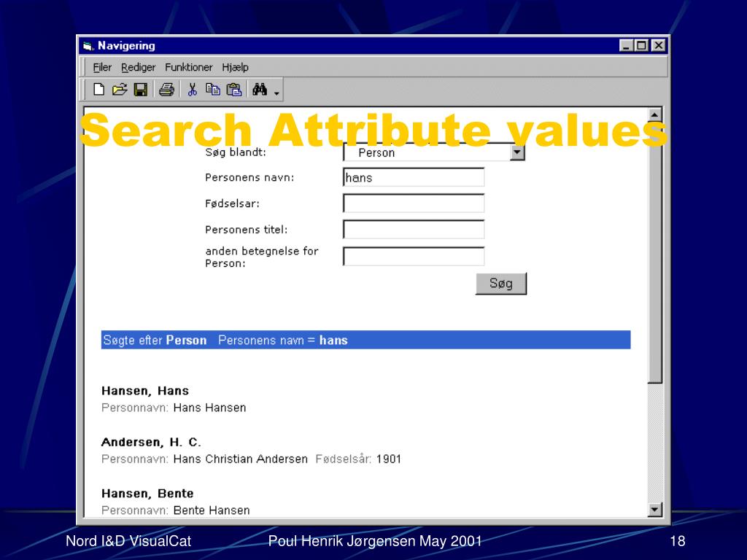This screenshot has height=560, width=747.
Task: Click the New document toolbar icon
Action: [98, 90]
